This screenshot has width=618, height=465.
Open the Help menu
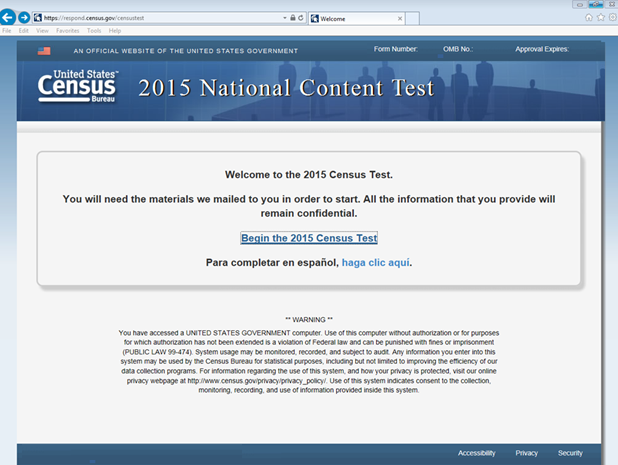(115, 31)
